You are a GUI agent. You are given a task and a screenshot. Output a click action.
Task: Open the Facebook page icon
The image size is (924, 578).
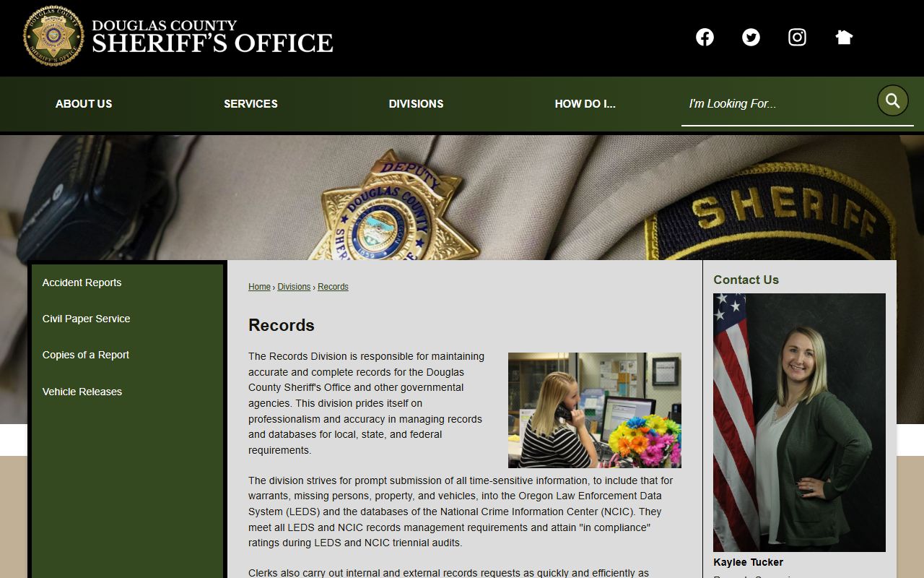[705, 37]
